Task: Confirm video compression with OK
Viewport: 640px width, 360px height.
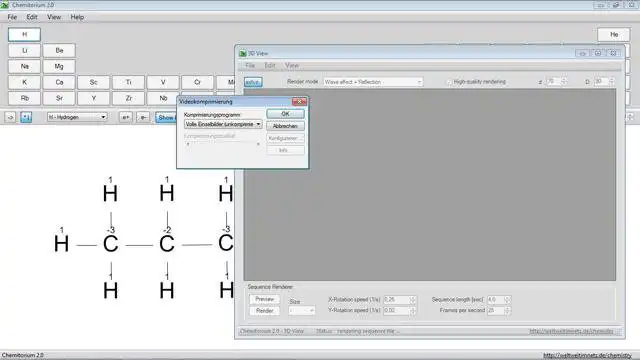Action: click(285, 114)
